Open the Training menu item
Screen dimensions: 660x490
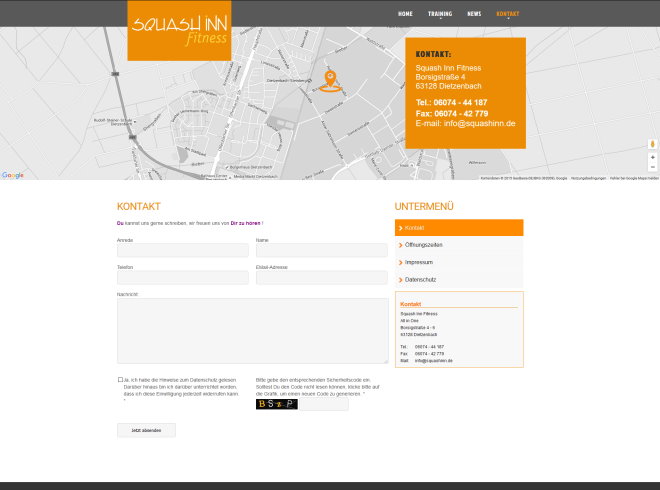[x=440, y=14]
